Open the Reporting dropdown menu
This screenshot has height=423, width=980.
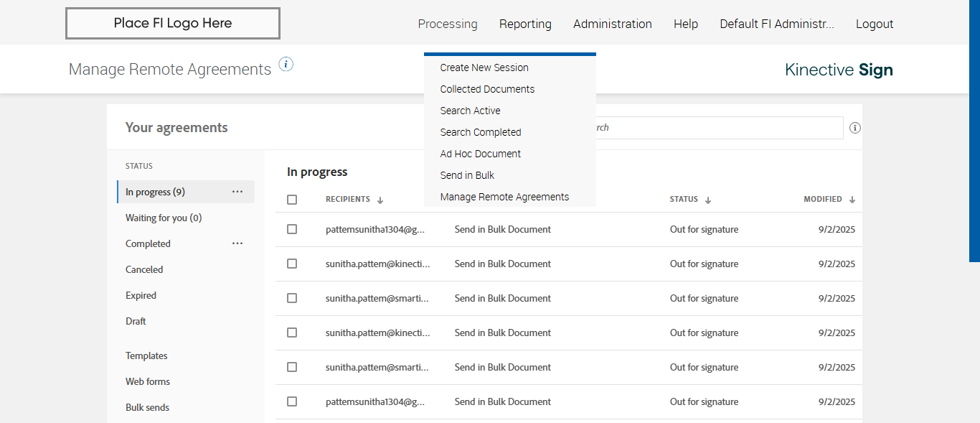pos(525,24)
